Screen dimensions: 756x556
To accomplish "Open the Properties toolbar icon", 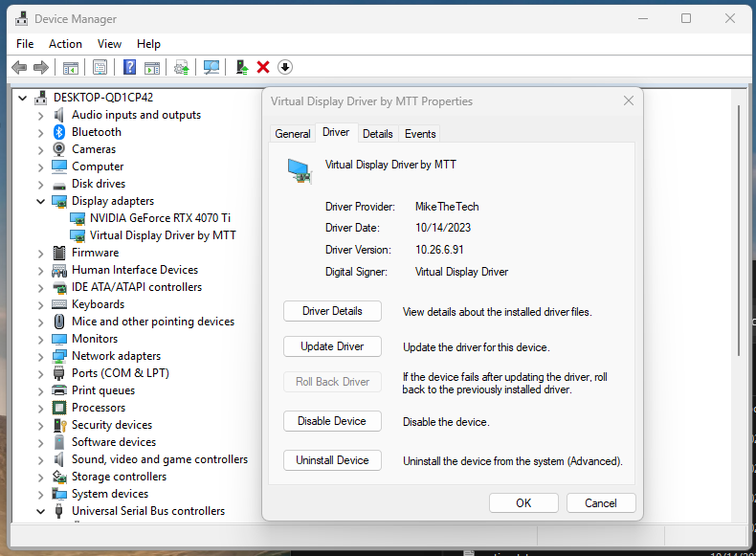I will pyautogui.click(x=100, y=67).
